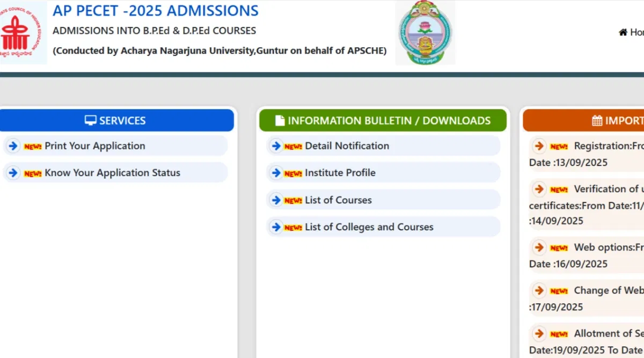The image size is (644, 358).
Task: Click the orange arrow icon beside Registration
Action: coord(539,146)
